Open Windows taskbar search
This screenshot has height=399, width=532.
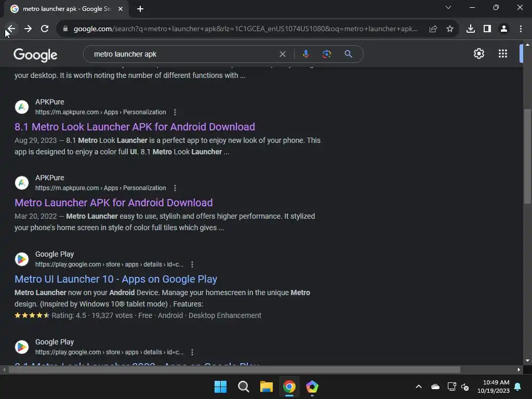tap(244, 387)
